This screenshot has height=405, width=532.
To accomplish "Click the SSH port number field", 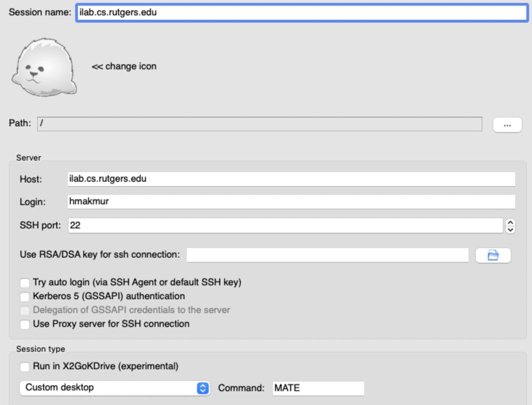I will [286, 225].
